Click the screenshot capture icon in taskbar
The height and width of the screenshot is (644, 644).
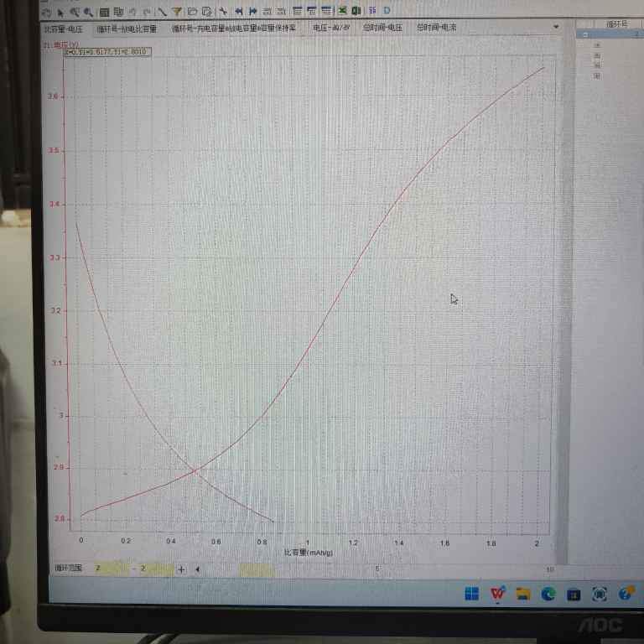(x=600, y=595)
